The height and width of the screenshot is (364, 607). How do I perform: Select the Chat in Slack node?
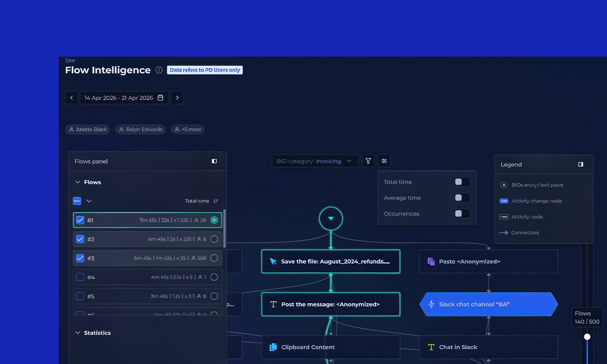[489, 347]
